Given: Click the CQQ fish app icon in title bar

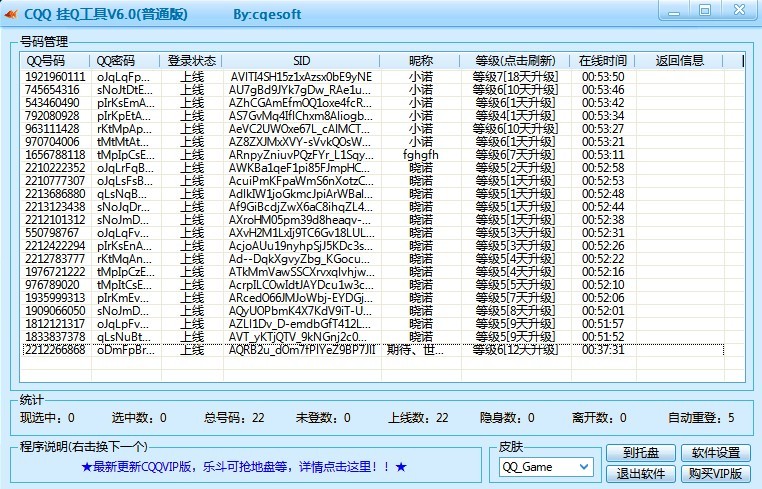Looking at the screenshot, I should [x=11, y=14].
